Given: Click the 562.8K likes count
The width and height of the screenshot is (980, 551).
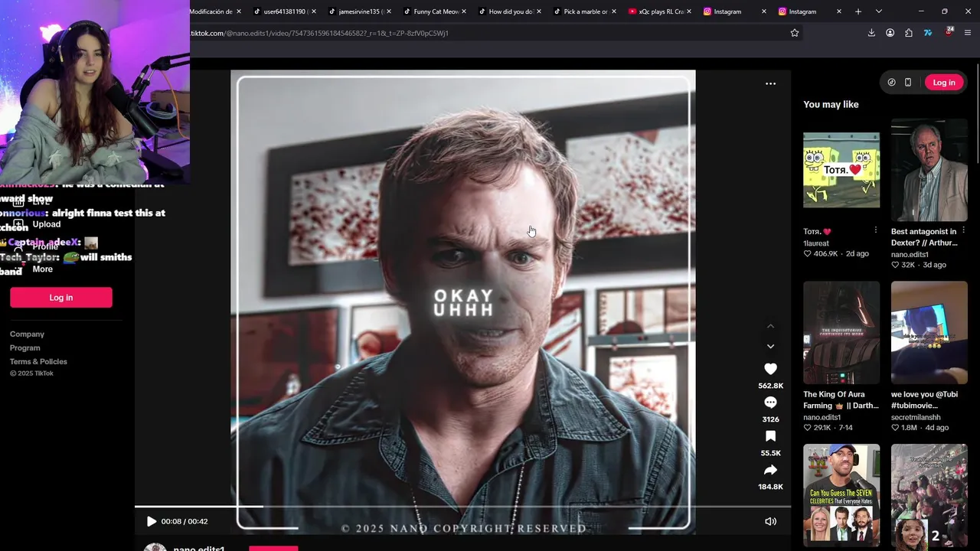Looking at the screenshot, I should [770, 386].
